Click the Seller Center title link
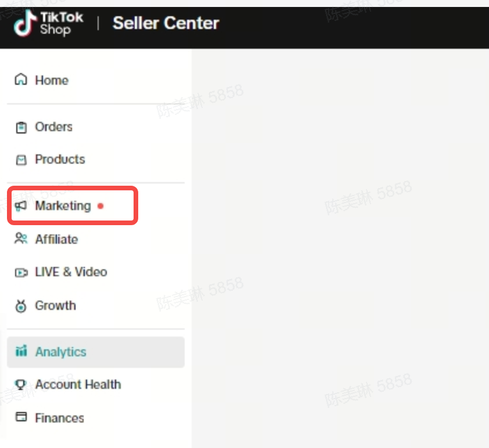Image resolution: width=489 pixels, height=448 pixels. pyautogui.click(x=166, y=24)
